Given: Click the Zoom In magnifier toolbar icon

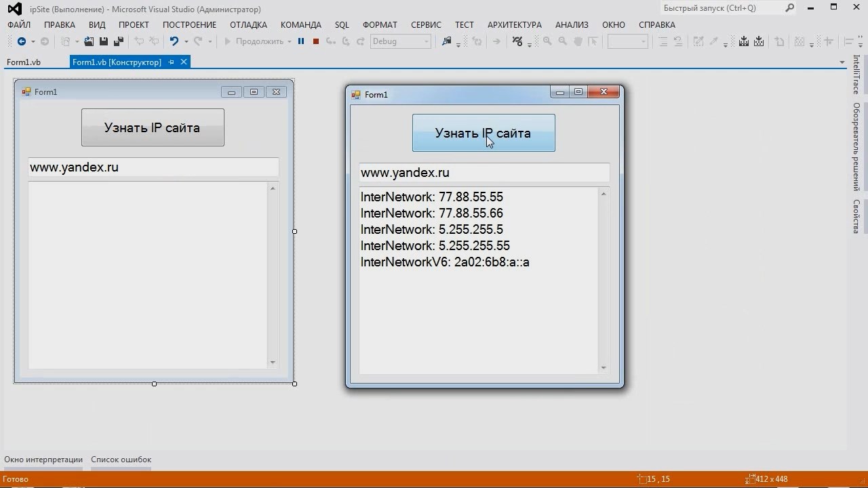Looking at the screenshot, I should 547,41.
